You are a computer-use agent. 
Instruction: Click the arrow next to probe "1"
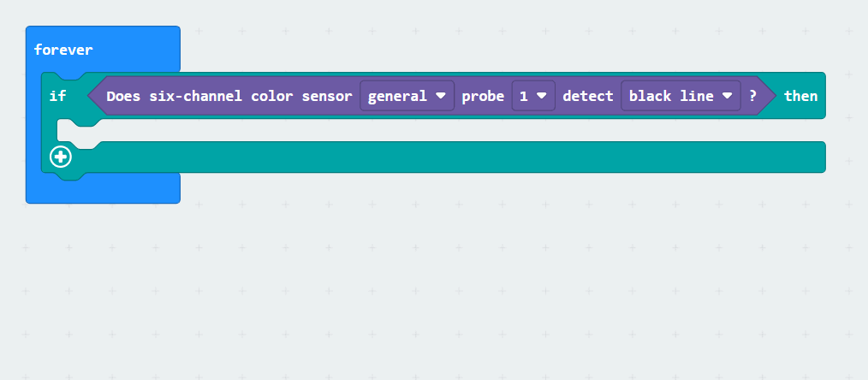542,96
